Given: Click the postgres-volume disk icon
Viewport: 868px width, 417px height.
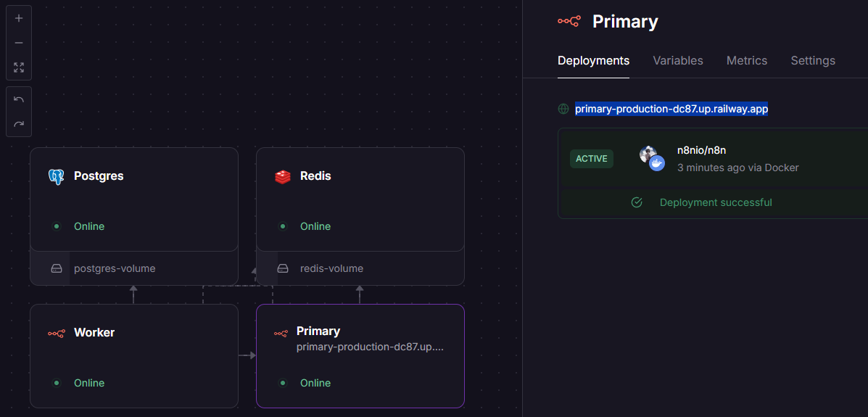Looking at the screenshot, I should 57,268.
